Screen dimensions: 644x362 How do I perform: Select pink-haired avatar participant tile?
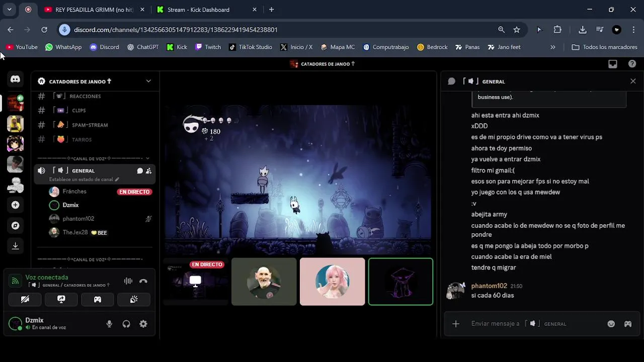(x=332, y=282)
